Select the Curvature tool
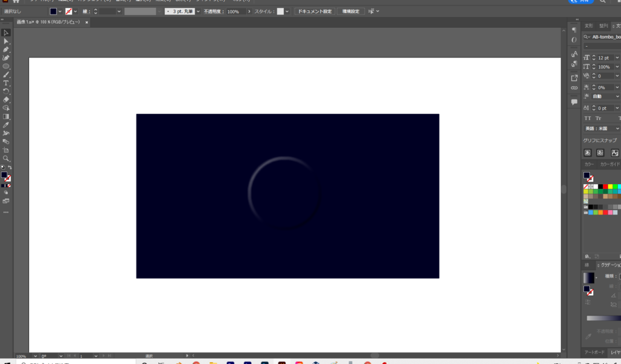 click(x=6, y=58)
